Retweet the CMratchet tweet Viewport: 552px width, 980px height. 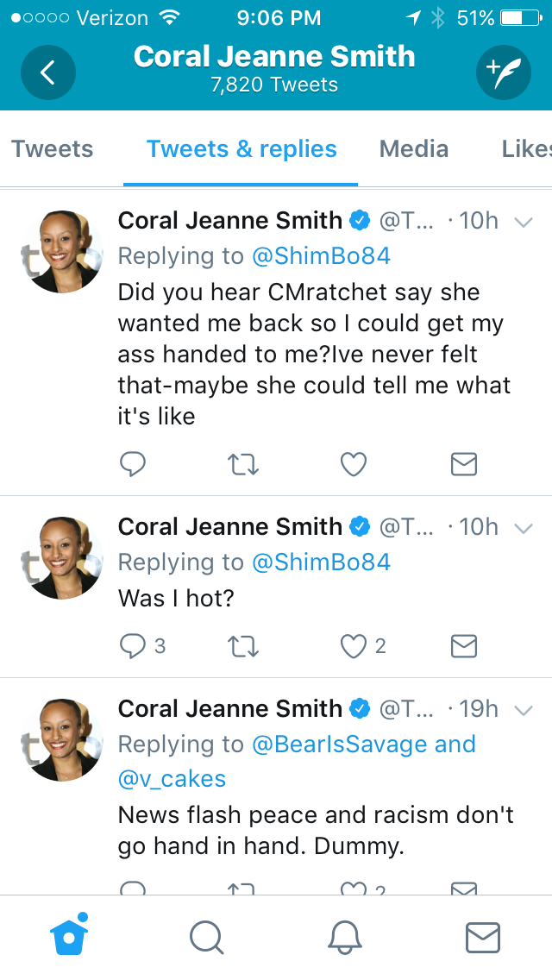(x=242, y=464)
